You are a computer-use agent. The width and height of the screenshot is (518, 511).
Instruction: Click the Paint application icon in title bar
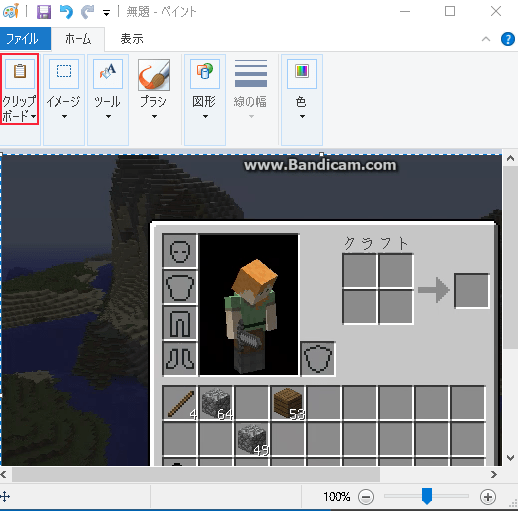point(10,11)
